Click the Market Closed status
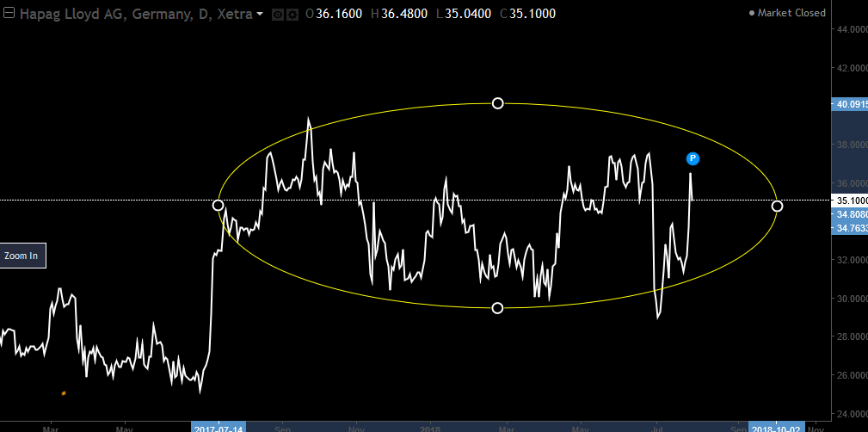This screenshot has width=868, height=432. click(x=788, y=13)
